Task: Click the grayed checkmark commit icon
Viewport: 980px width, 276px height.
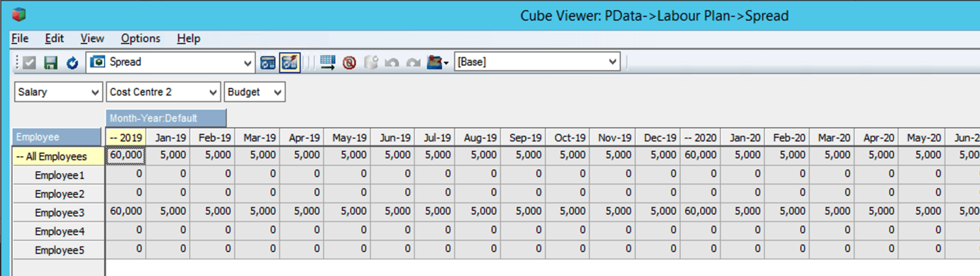Action: click(x=29, y=63)
